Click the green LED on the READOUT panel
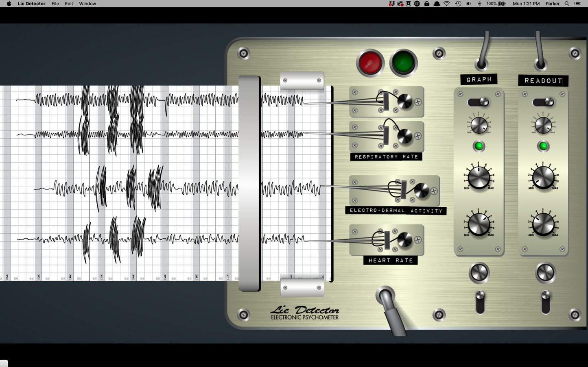Viewport: 588px width, 367px height. (543, 146)
